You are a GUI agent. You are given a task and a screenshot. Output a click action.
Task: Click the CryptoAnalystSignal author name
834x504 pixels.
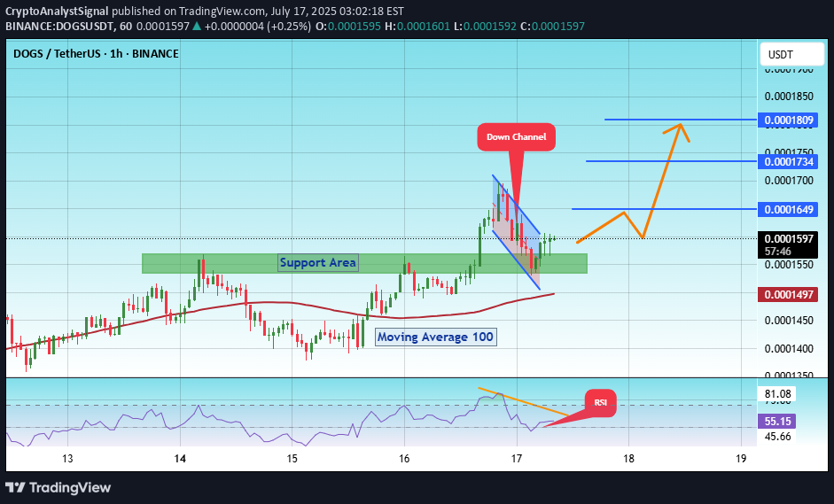(57, 11)
